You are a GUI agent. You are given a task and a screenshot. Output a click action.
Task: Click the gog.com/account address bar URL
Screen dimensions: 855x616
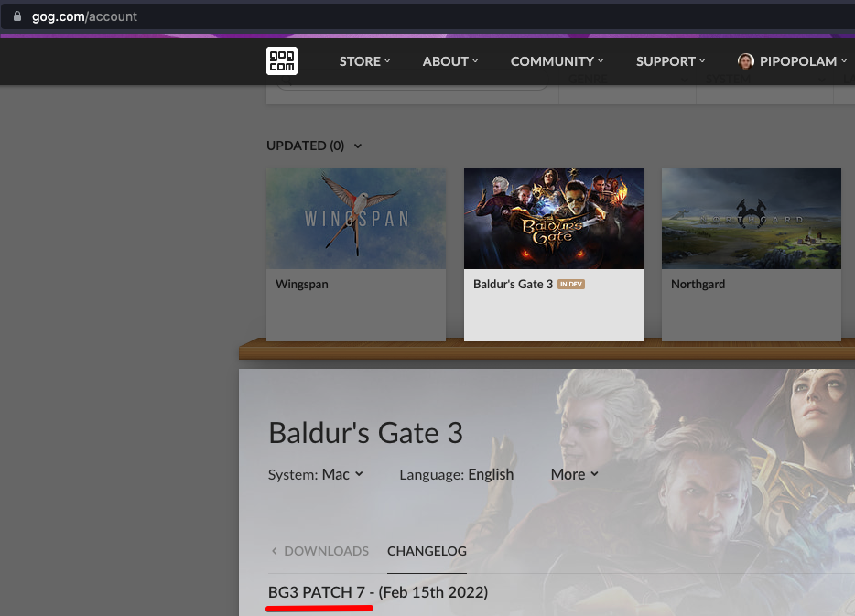(84, 16)
